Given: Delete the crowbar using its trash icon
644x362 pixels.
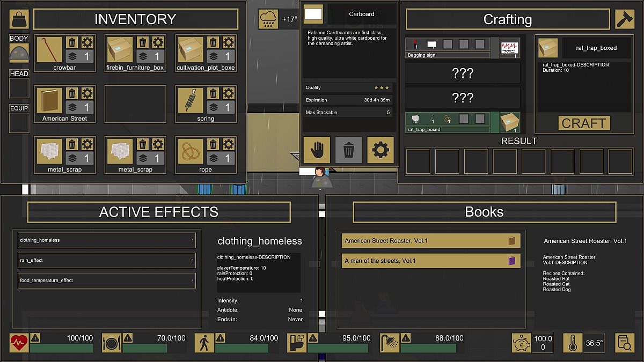Looking at the screenshot, I should [x=72, y=42].
